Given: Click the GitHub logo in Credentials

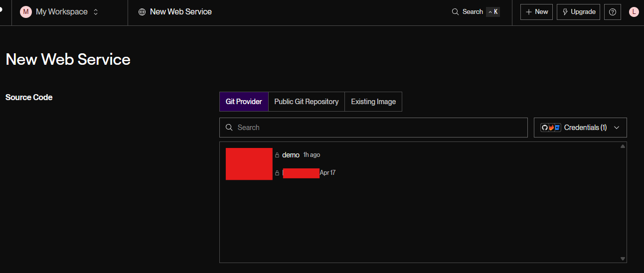Looking at the screenshot, I should (544, 128).
